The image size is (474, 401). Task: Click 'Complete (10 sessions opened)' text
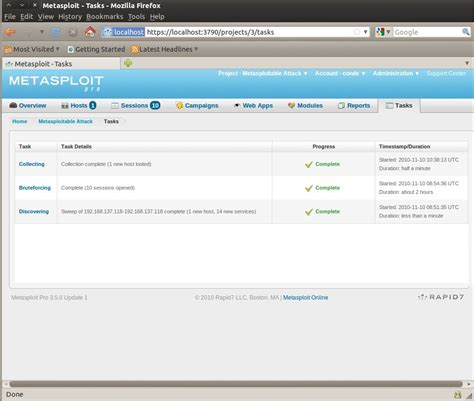click(98, 188)
